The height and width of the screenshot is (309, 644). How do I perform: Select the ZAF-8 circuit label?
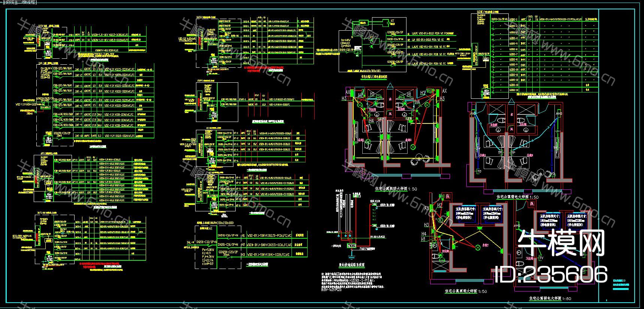coord(78,120)
